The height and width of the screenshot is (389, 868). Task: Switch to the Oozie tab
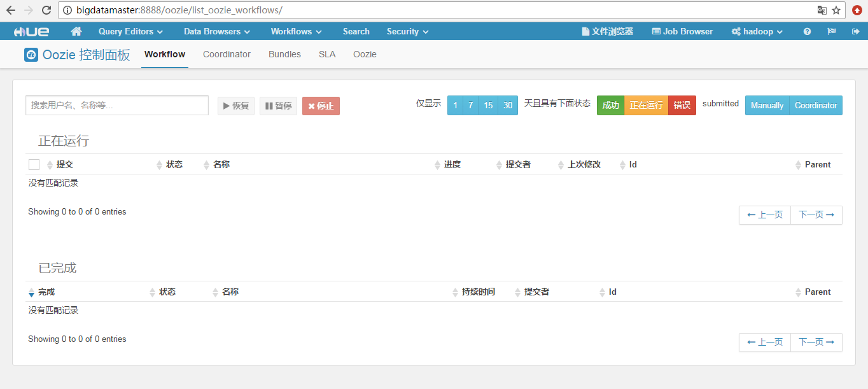(365, 54)
